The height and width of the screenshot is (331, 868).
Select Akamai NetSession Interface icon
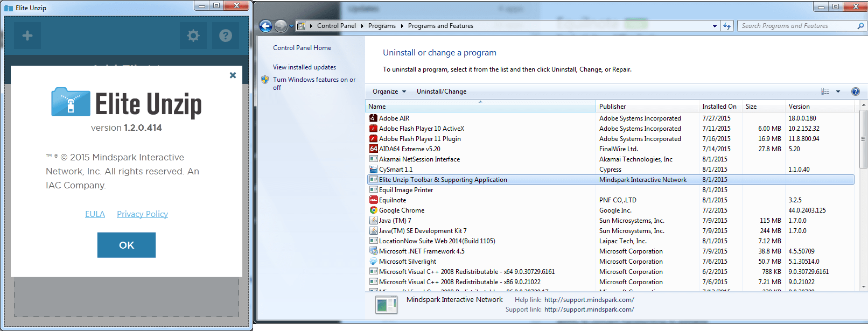pyautogui.click(x=373, y=159)
